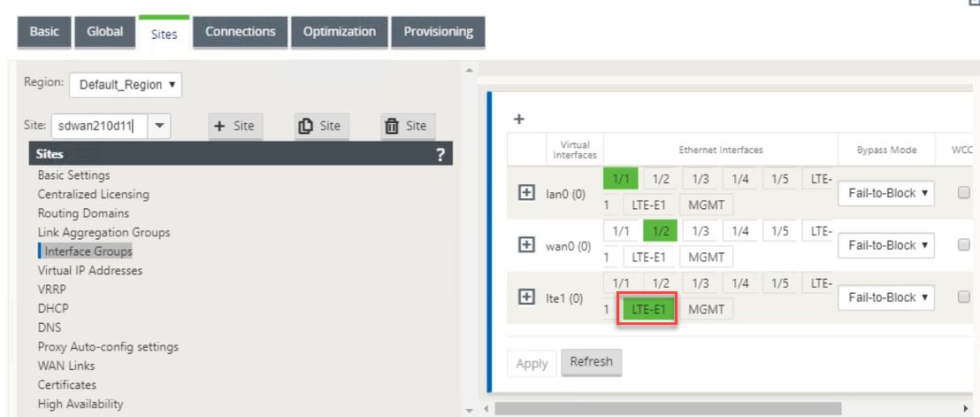Toggle interface 1/2 in lan0 row
Viewport: 980px width, 417px height.
pos(661,180)
